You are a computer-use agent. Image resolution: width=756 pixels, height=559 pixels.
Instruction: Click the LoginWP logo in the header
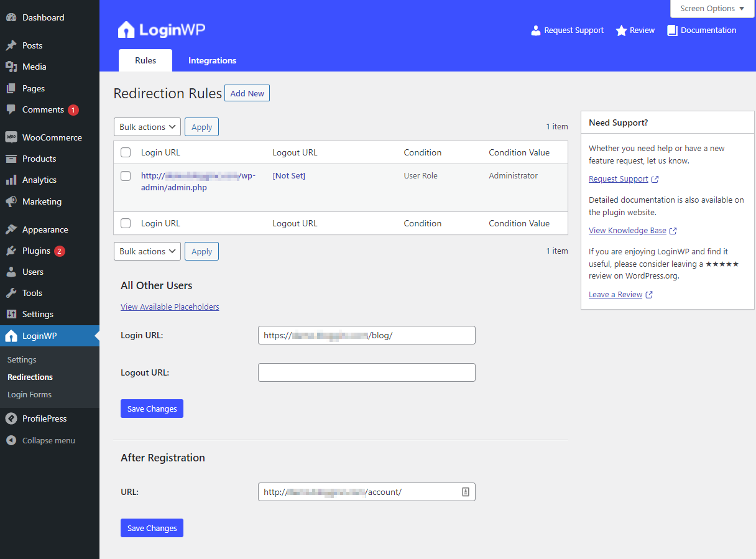[162, 29]
